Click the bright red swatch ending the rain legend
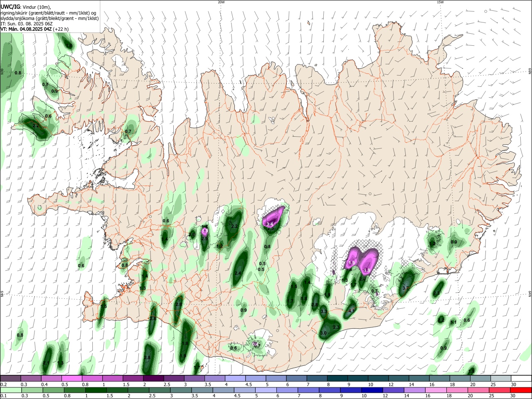This screenshot has height=399, width=532. (x=522, y=390)
